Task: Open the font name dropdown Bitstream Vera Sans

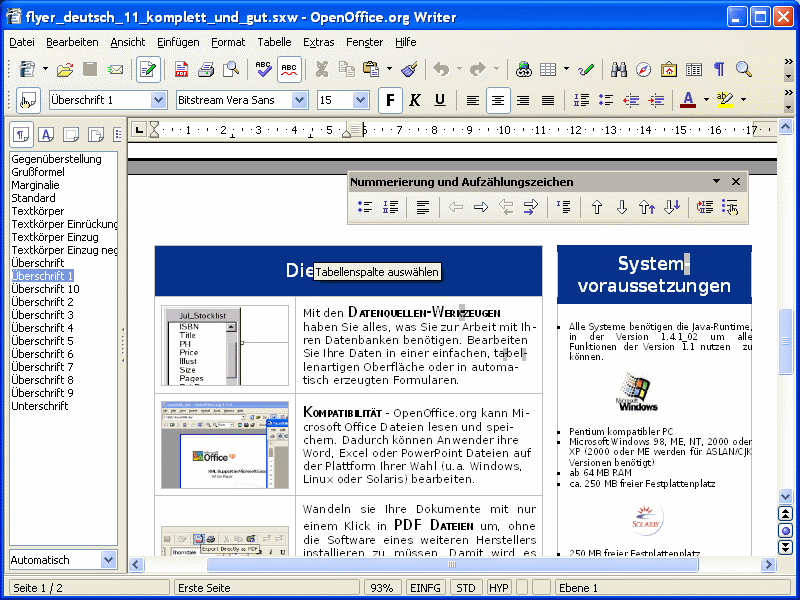Action: pos(299,100)
